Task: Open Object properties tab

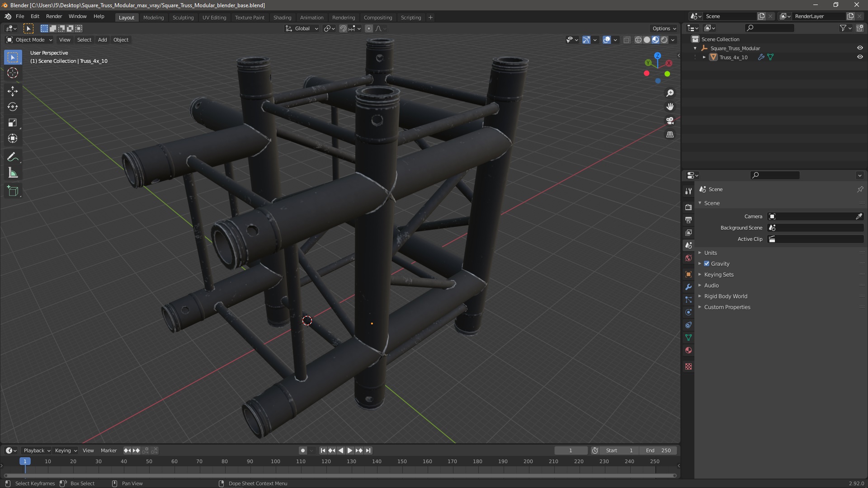Action: coord(689,274)
